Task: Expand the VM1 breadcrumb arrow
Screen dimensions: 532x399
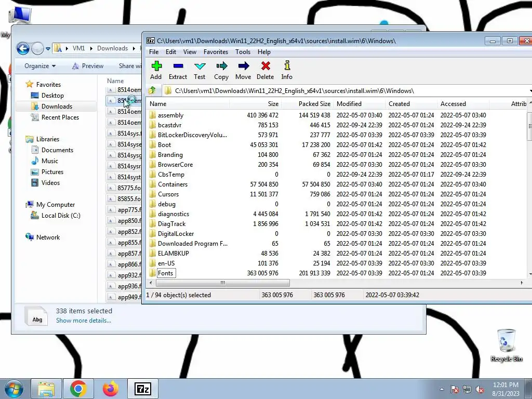Action: (x=91, y=48)
